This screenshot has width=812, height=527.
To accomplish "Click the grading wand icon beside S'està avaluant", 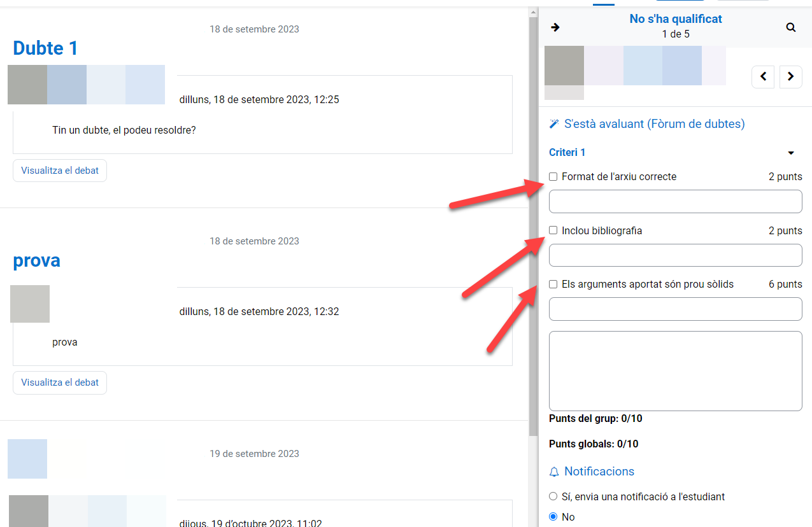I will coord(553,124).
